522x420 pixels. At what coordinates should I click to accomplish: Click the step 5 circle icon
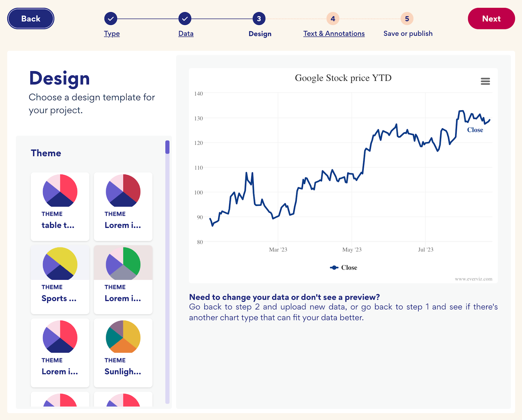tap(407, 19)
